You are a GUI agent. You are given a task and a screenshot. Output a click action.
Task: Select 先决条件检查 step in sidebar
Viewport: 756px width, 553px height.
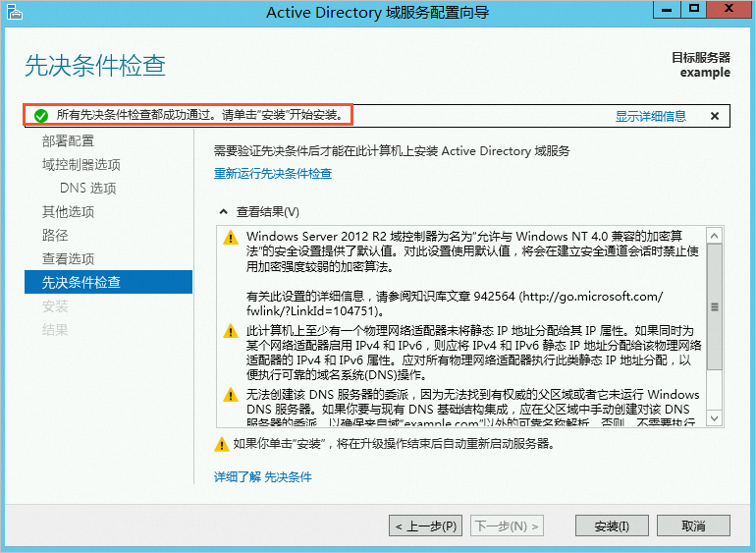click(108, 282)
